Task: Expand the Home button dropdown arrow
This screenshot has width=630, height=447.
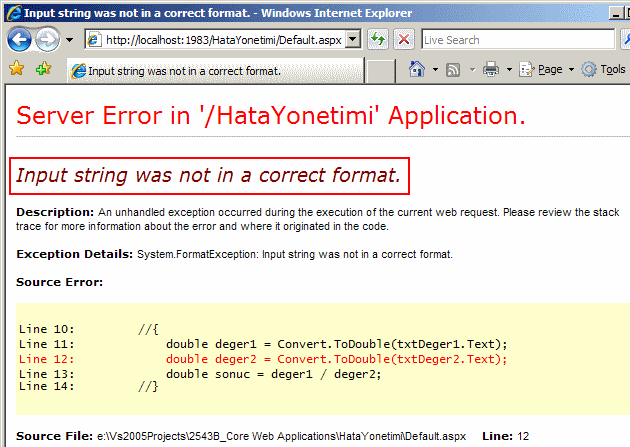Action: tap(433, 70)
